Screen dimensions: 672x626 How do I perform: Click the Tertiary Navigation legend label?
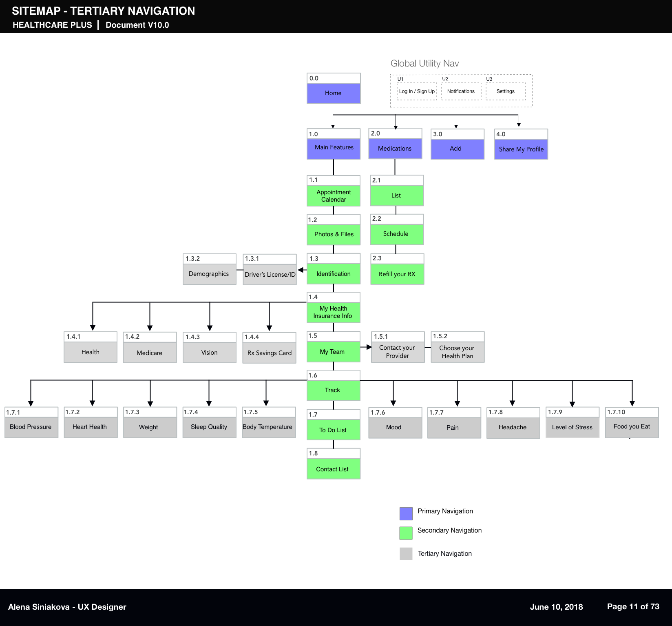[x=444, y=554]
